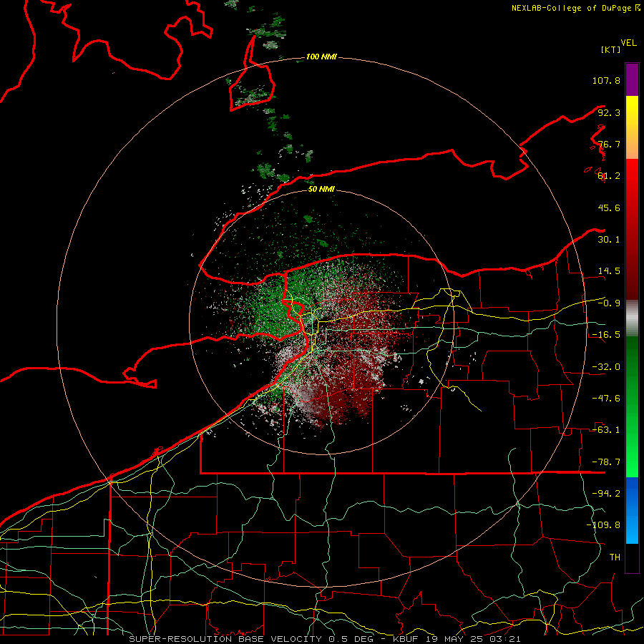The height and width of the screenshot is (644, 644).
Task: Click the -63.1 legend value
Action: [606, 430]
